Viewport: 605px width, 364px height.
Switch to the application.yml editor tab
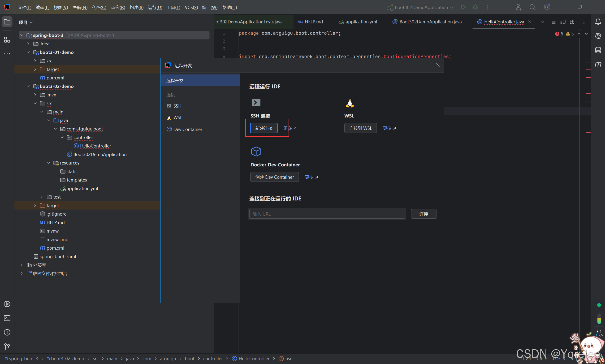(361, 22)
